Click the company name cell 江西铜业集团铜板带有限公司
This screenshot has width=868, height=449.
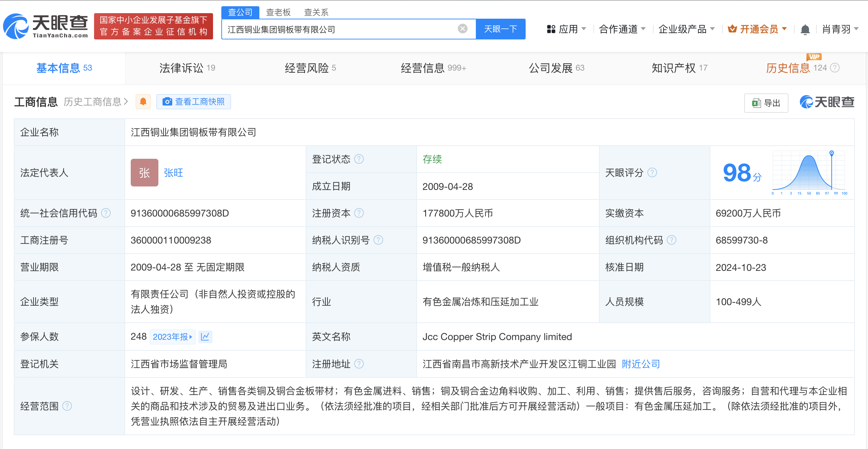pos(194,132)
